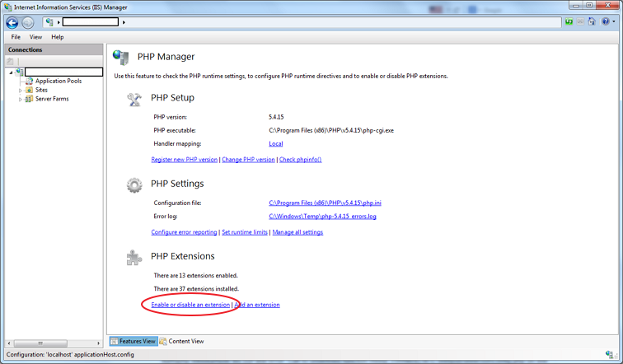Click the status bar configuration text
Viewport: 623px width, 364px height.
coord(70,354)
